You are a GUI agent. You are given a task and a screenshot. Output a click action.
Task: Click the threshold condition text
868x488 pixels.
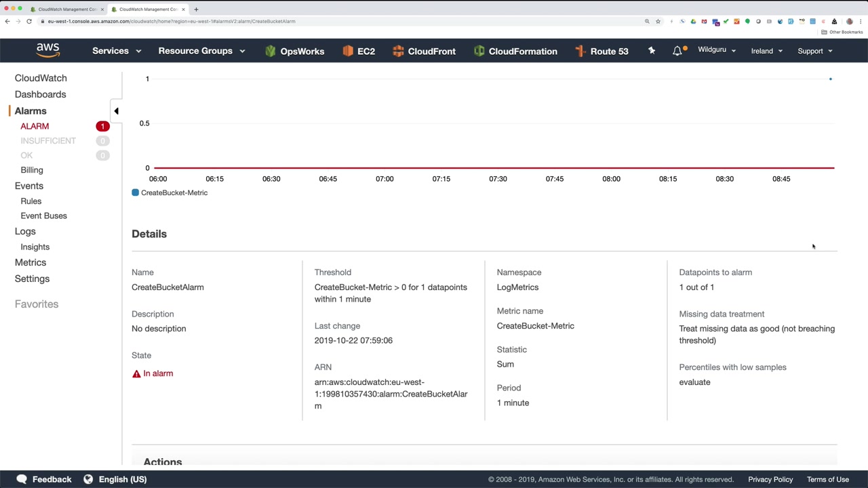[391, 293]
